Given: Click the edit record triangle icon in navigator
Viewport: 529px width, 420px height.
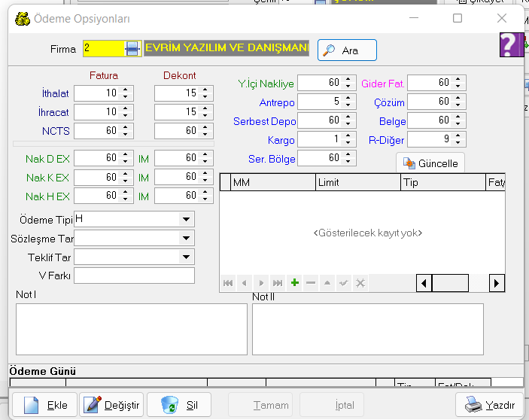Looking at the screenshot, I should (x=327, y=283).
